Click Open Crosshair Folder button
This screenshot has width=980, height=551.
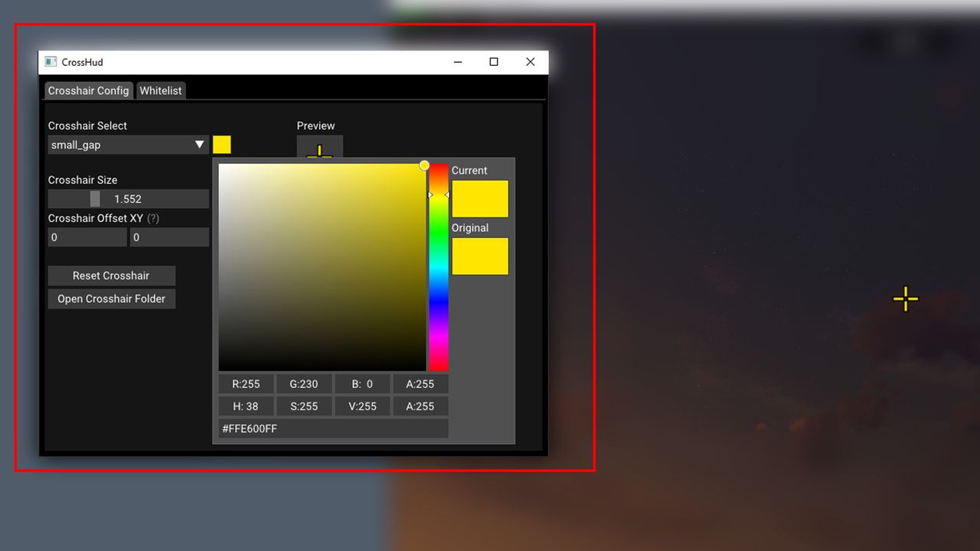coord(112,298)
